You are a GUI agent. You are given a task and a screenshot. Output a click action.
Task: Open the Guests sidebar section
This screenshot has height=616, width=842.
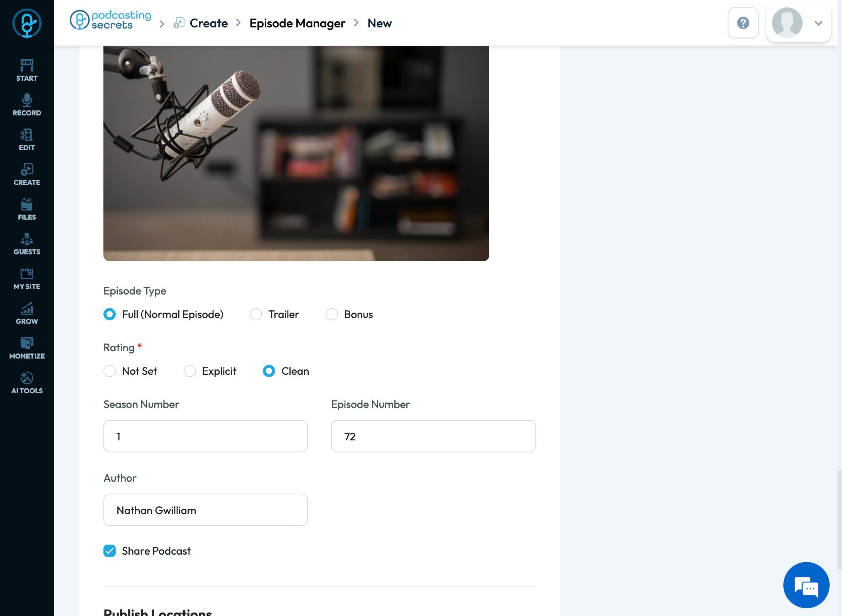(27, 244)
